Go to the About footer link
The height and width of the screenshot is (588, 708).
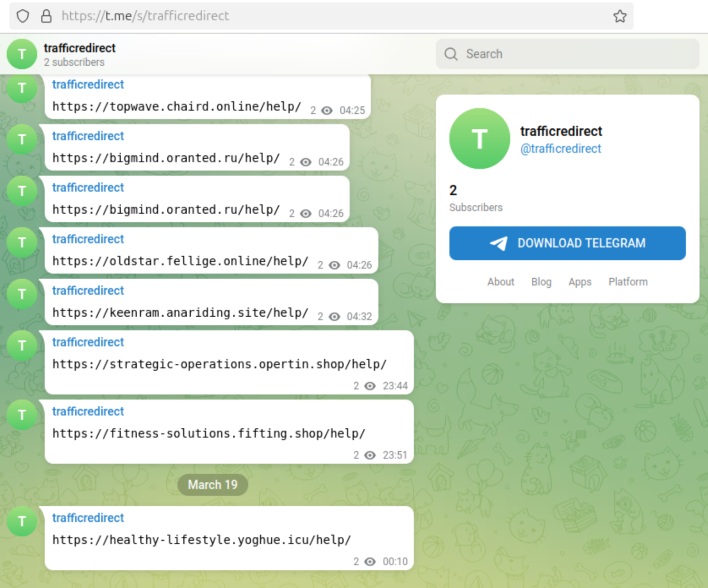pyautogui.click(x=500, y=282)
